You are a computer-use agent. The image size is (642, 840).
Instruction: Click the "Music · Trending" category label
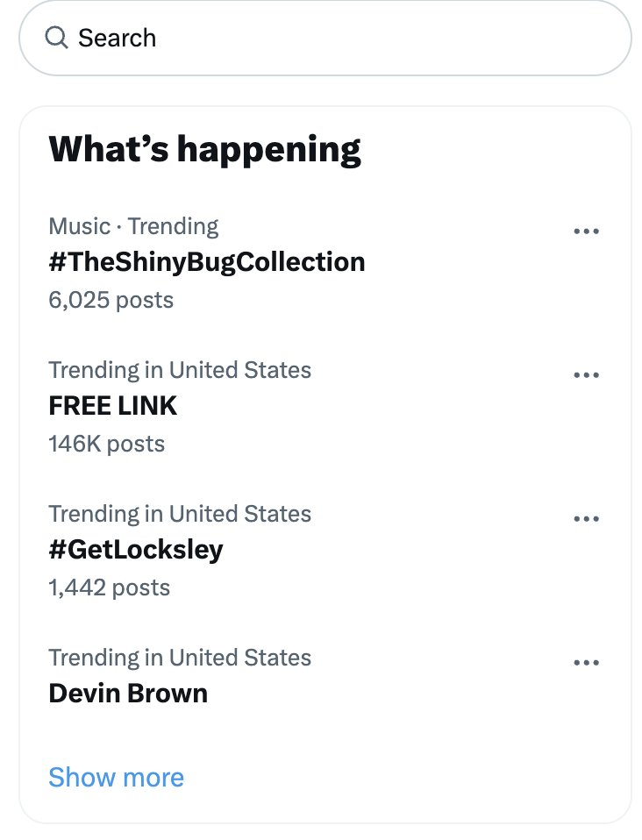133,226
